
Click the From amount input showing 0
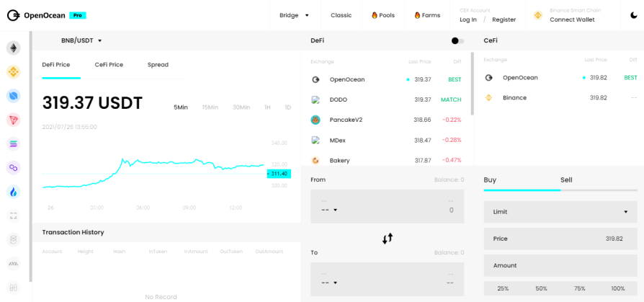452,210
